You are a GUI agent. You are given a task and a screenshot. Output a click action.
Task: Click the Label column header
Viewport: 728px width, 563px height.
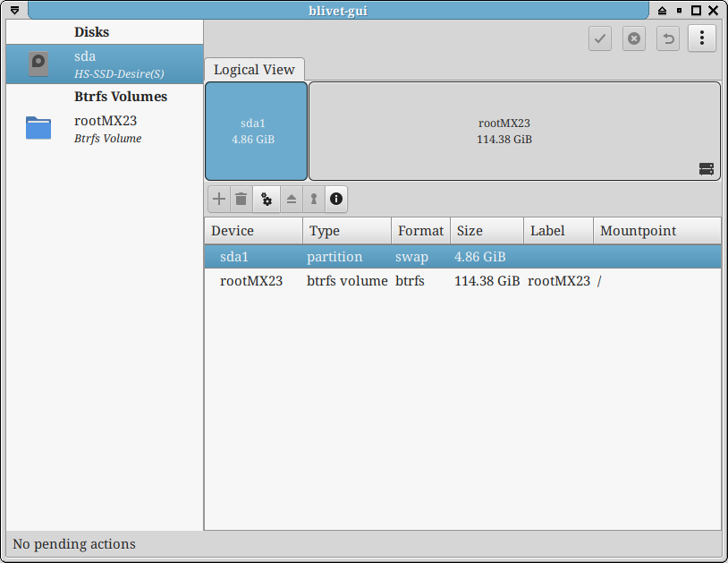(559, 231)
